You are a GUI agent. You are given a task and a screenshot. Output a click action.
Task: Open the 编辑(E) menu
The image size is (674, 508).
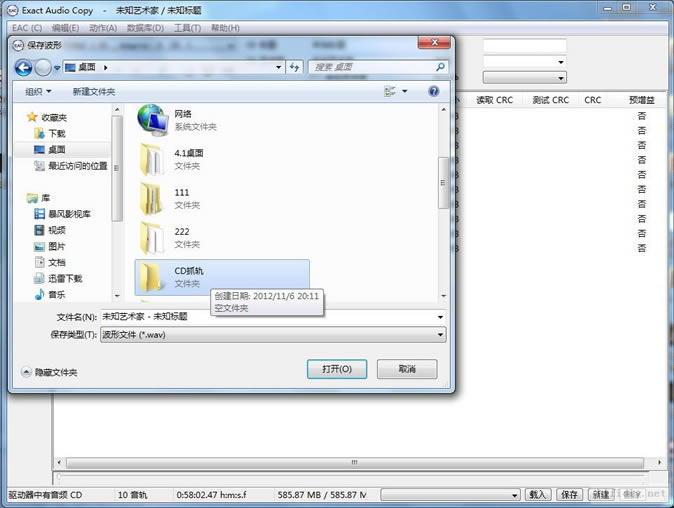pyautogui.click(x=65, y=28)
